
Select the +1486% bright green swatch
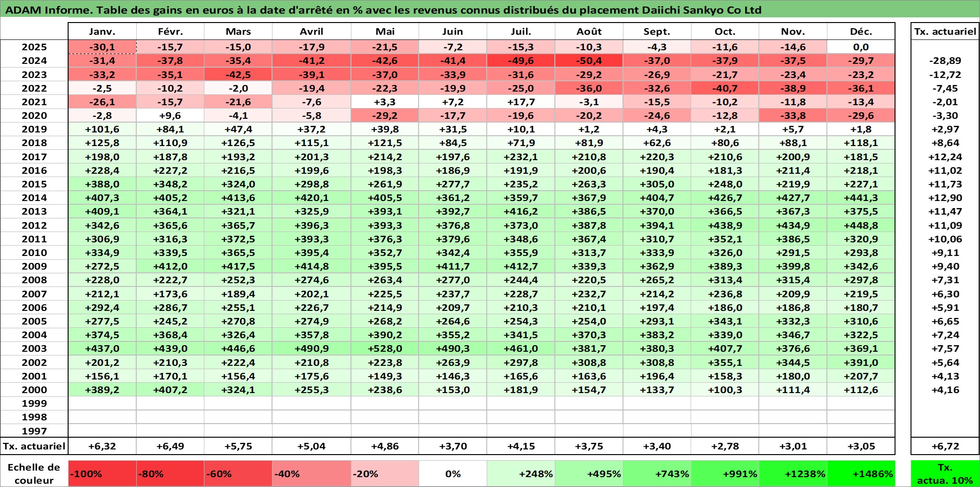861,473
